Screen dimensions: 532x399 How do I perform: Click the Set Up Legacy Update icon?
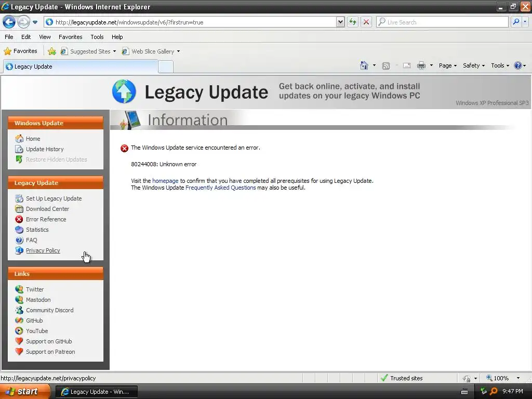19,198
